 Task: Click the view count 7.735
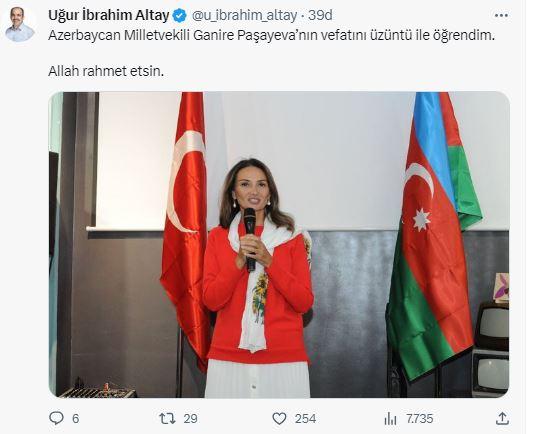(x=420, y=419)
